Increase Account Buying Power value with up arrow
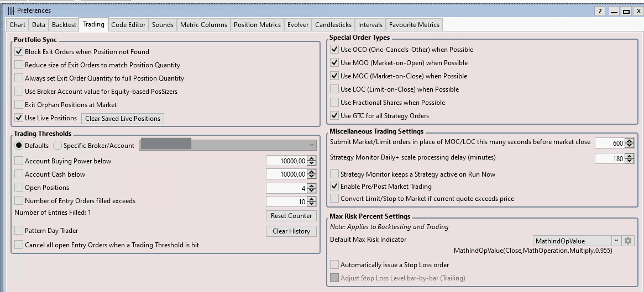 [x=312, y=159]
